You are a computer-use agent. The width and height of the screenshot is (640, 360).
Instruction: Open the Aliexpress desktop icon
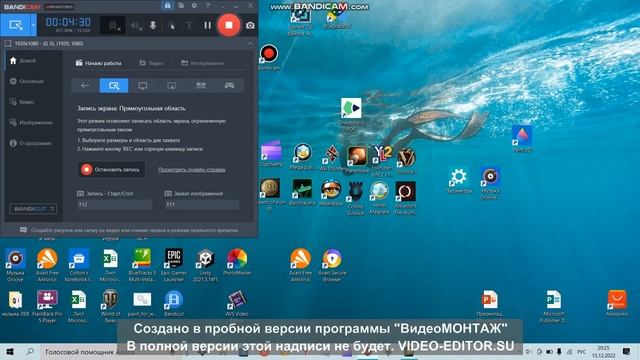617,303
